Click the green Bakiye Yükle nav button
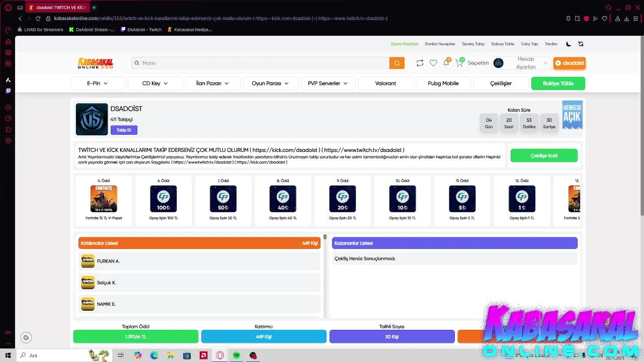The height and width of the screenshot is (362, 644). [558, 83]
